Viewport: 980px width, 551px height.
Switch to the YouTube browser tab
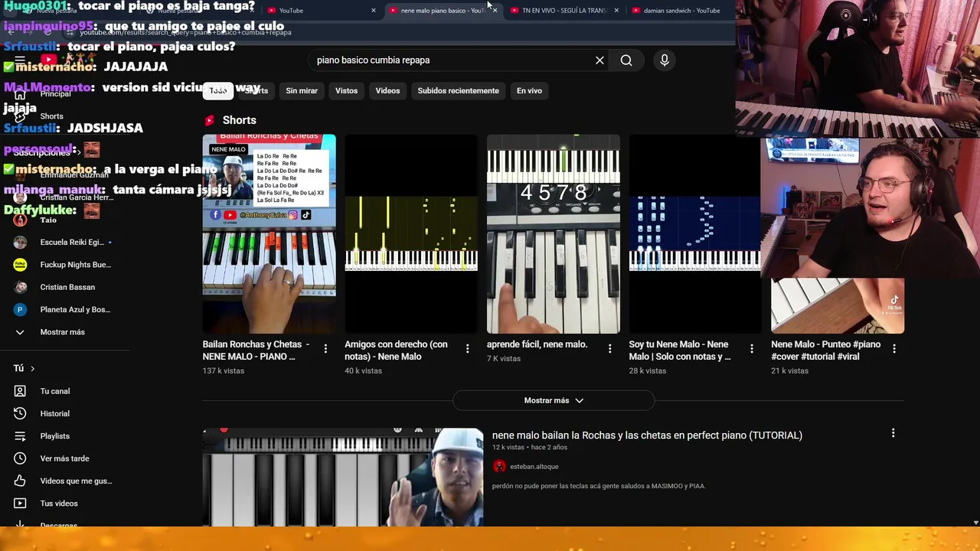tap(322, 11)
